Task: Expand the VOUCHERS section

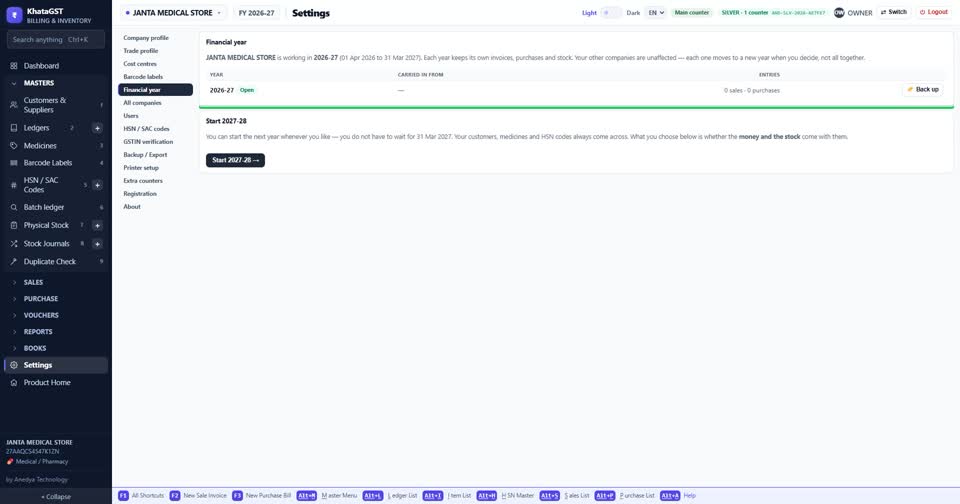Action: coord(56,315)
